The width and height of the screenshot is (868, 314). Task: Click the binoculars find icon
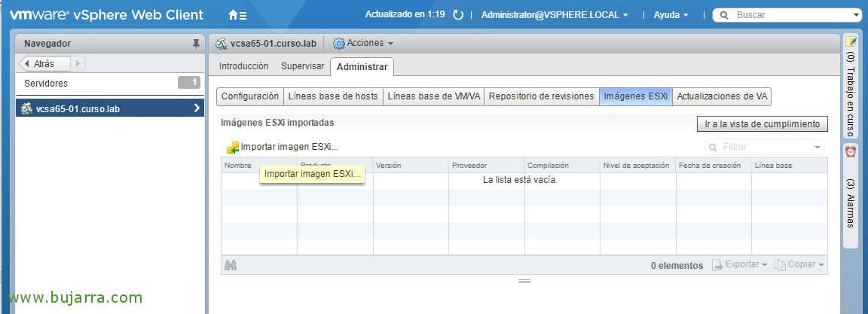tap(231, 265)
